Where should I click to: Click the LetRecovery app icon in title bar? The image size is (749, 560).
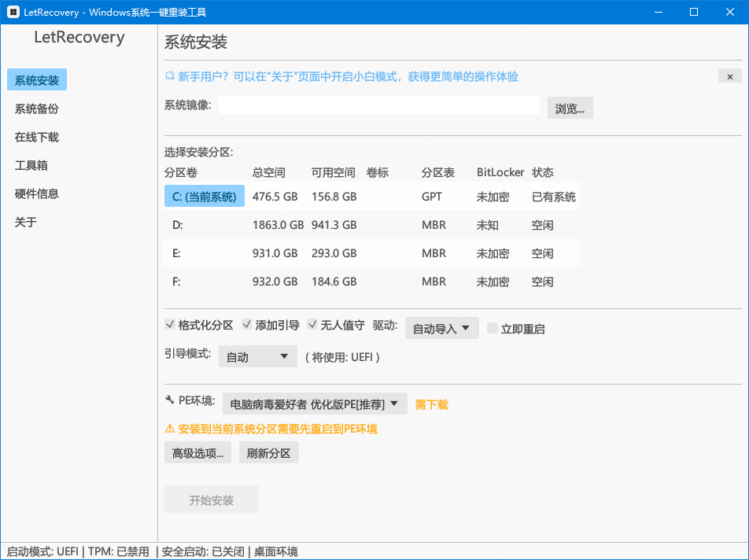coord(13,12)
